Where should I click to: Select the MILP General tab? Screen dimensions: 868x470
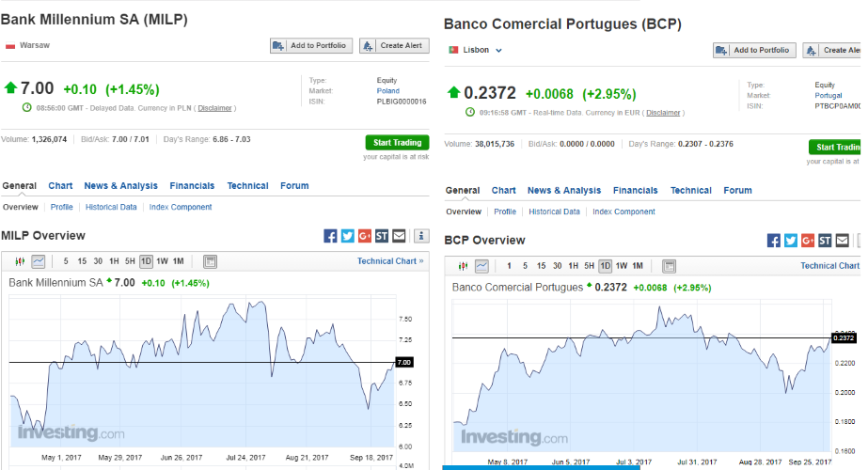[x=20, y=186]
